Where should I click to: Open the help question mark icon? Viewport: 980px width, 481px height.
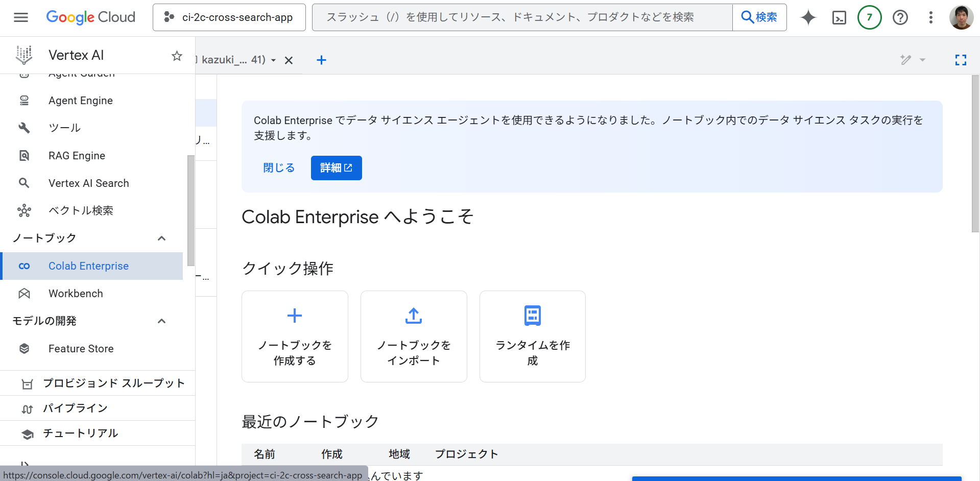pyautogui.click(x=900, y=17)
